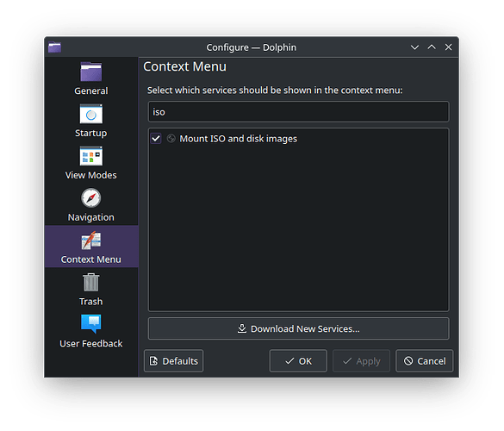504x431 pixels.
Task: Click the Apply button
Action: click(x=361, y=361)
